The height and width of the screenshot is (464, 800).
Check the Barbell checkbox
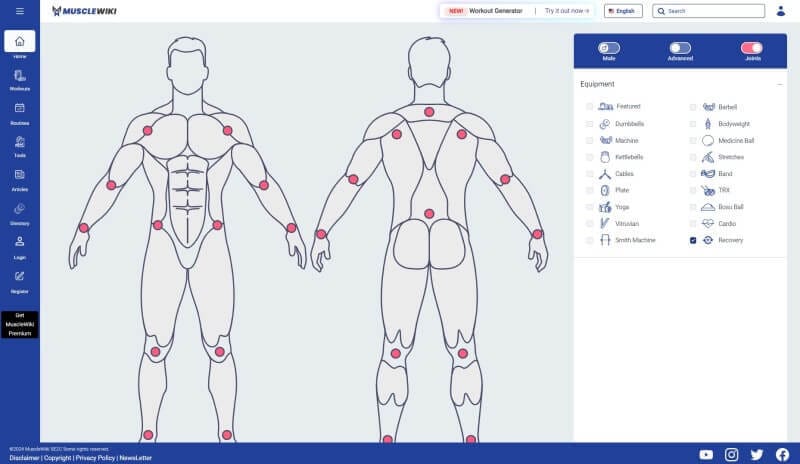[693, 107]
